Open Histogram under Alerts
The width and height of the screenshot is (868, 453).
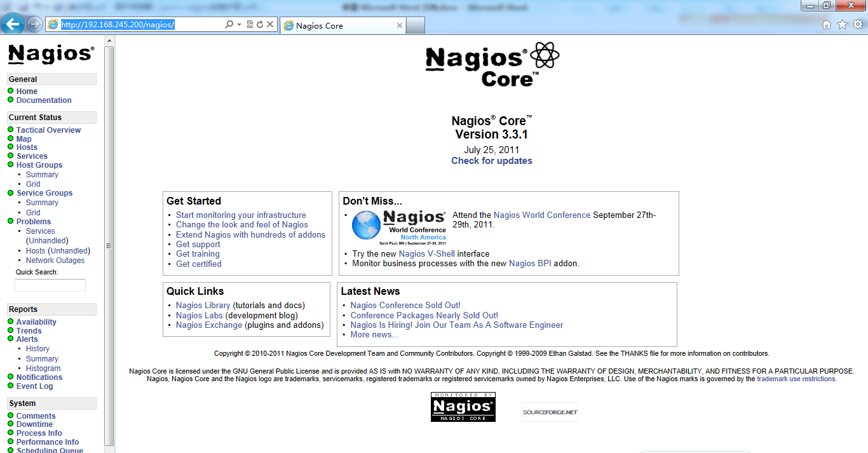tap(43, 368)
